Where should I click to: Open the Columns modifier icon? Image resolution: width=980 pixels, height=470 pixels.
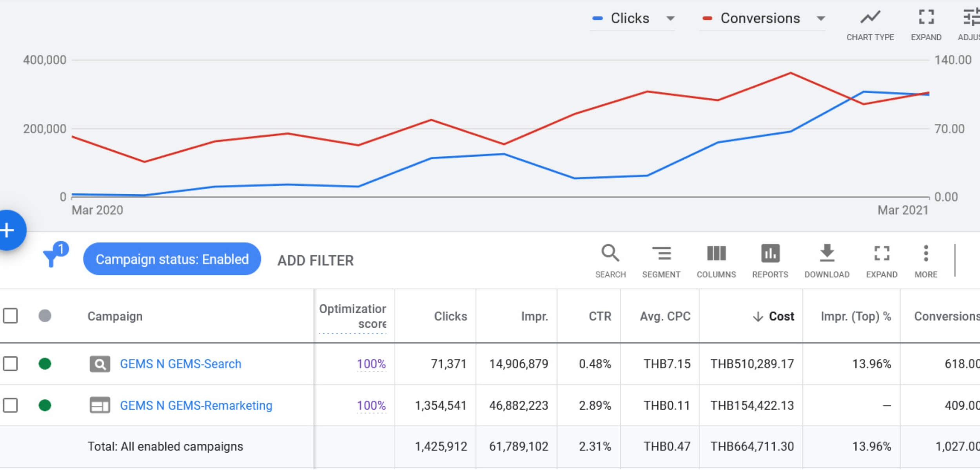(716, 254)
